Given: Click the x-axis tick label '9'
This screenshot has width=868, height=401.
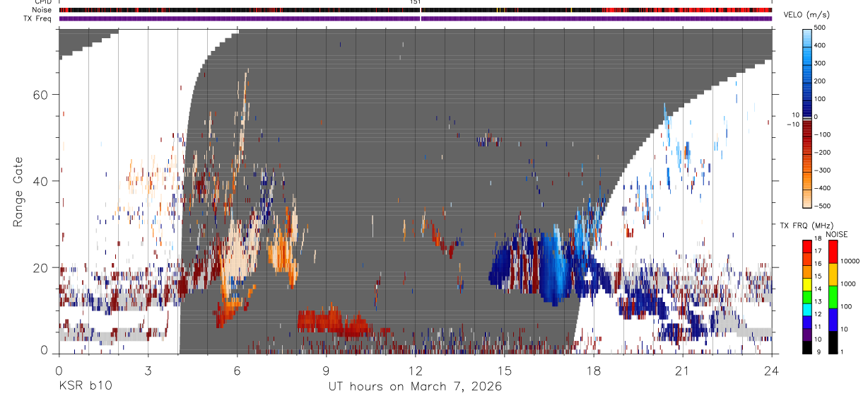Looking at the screenshot, I should (326, 370).
